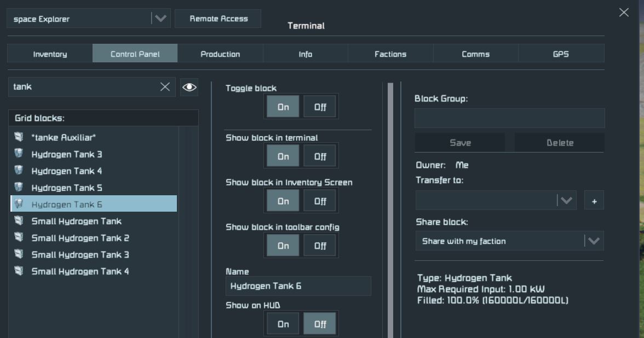This screenshot has height=338, width=644.
Task: Set Show block in terminal to Off
Action: [x=320, y=156]
